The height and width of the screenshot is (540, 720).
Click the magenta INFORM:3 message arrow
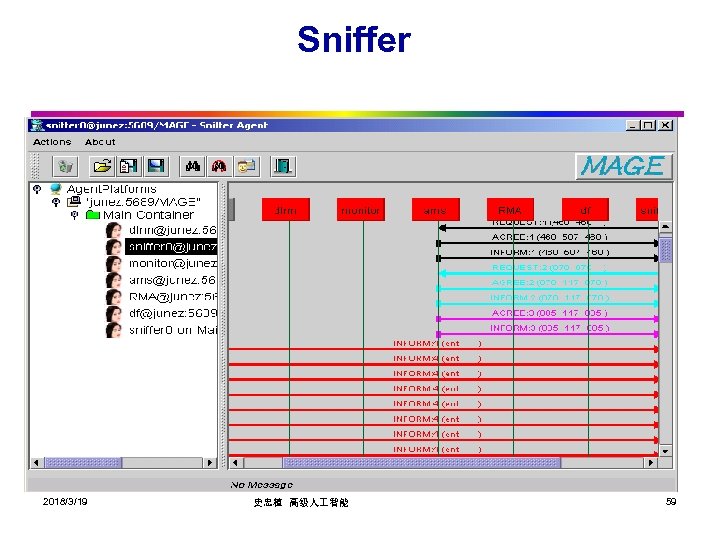548,334
